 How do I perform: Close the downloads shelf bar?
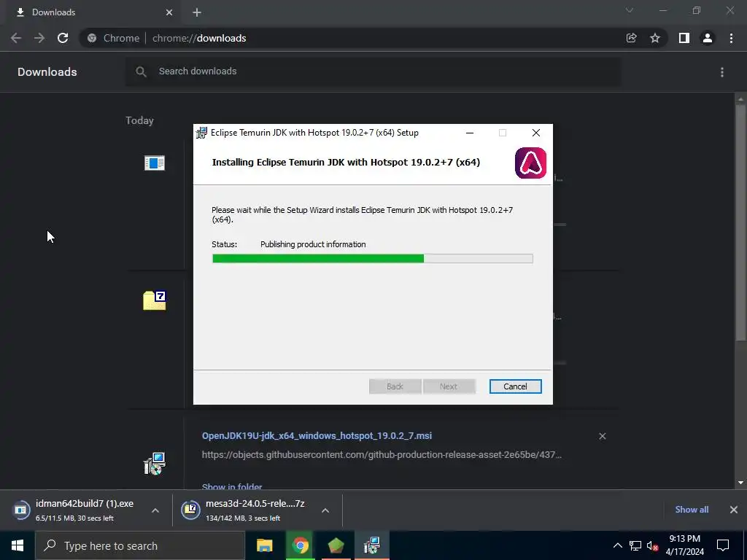click(x=734, y=510)
